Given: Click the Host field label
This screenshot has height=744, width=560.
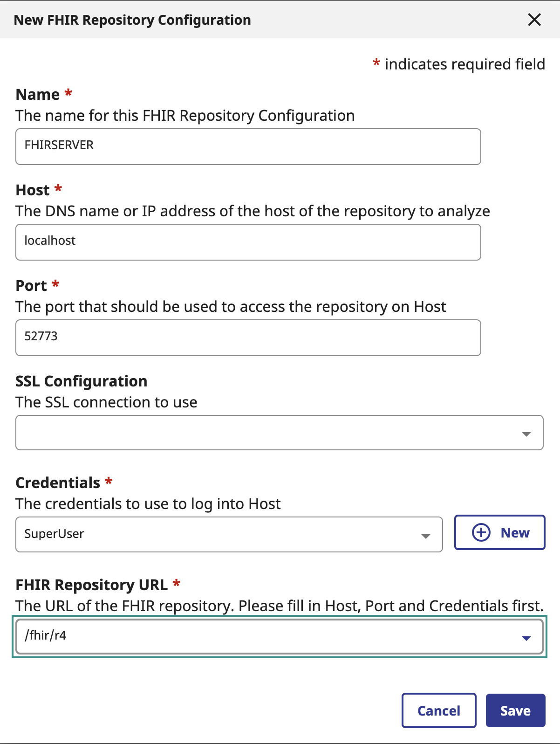Looking at the screenshot, I should point(33,190).
